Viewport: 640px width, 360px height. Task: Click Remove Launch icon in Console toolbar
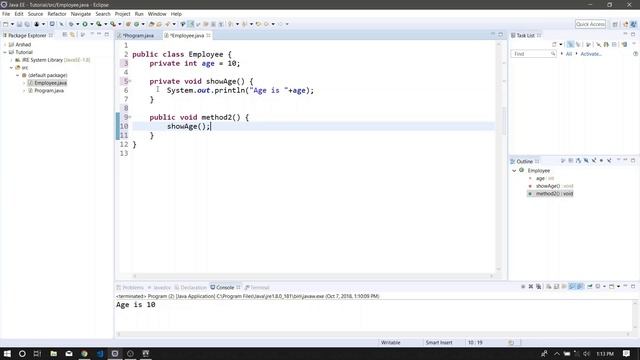click(531, 287)
